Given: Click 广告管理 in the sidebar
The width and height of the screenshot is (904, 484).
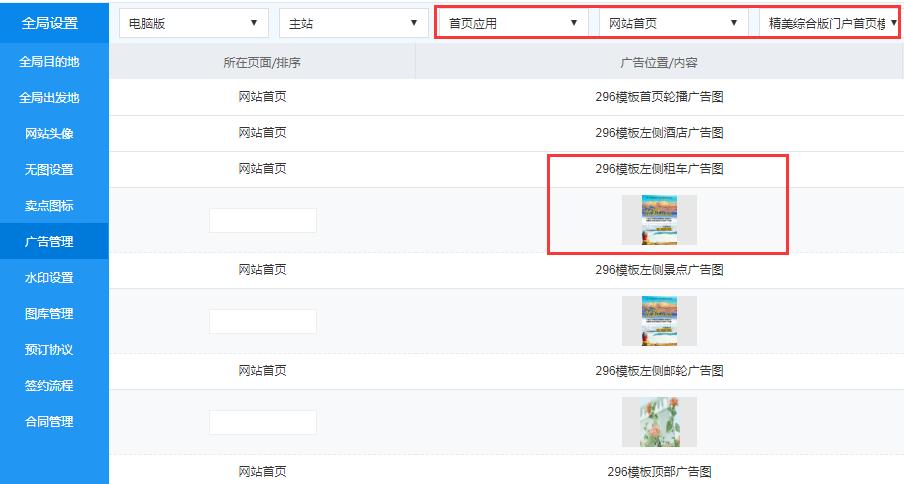Looking at the screenshot, I should point(49,242).
